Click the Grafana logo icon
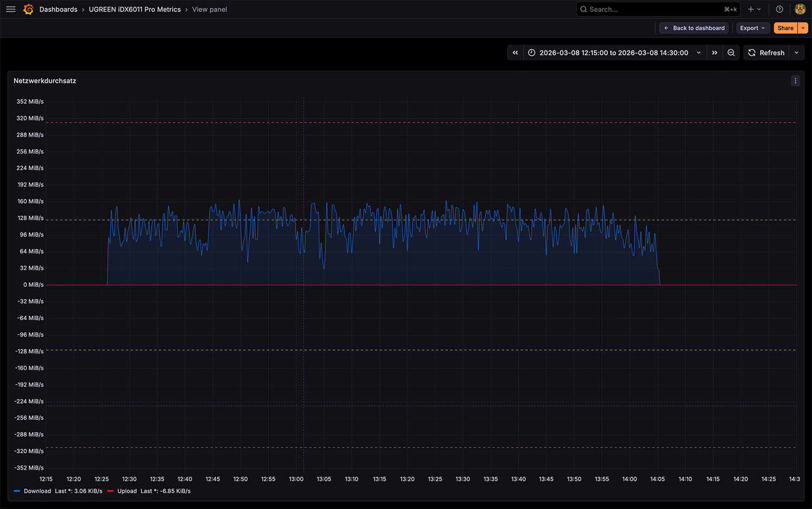This screenshot has height=509, width=812. pos(28,9)
